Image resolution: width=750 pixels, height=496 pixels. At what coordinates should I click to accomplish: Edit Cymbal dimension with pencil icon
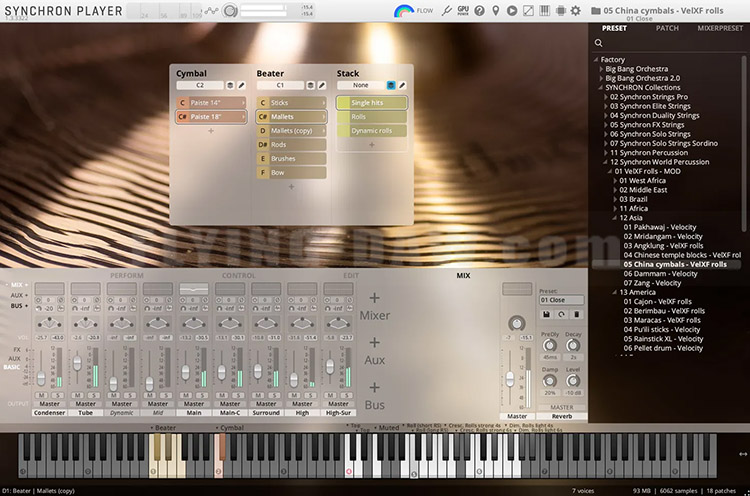coord(242,85)
